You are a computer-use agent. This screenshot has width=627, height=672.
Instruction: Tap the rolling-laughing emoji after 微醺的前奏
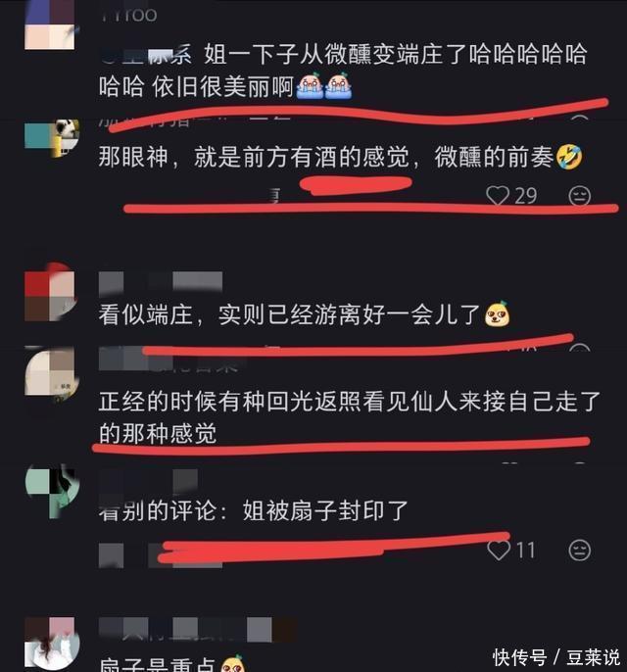coord(569,157)
